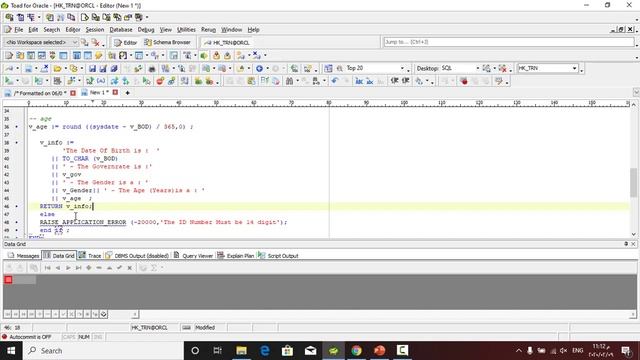The width and height of the screenshot is (640, 360).
Task: Switch to the Messages tab
Action: click(23, 256)
